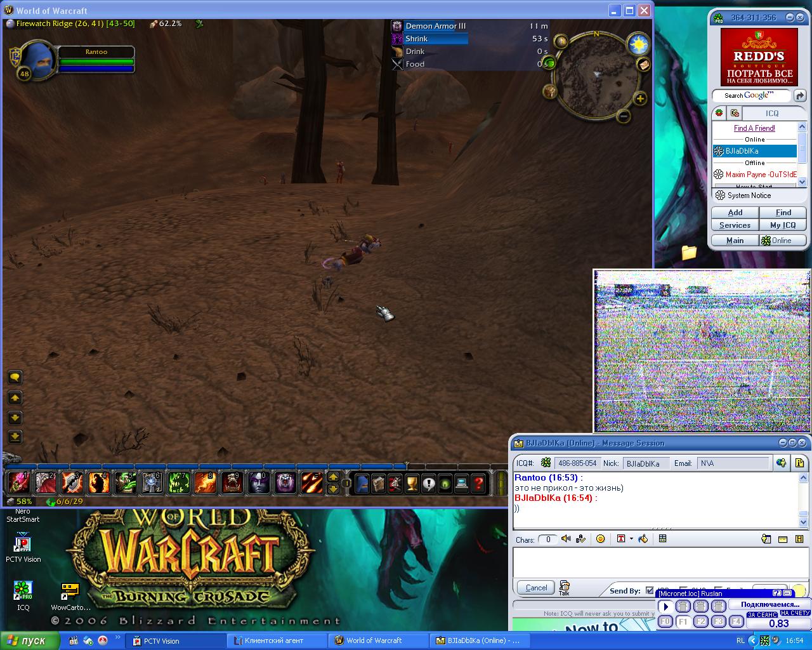Open the golden trophy micro-menu icon
The image size is (812, 650).
(412, 484)
